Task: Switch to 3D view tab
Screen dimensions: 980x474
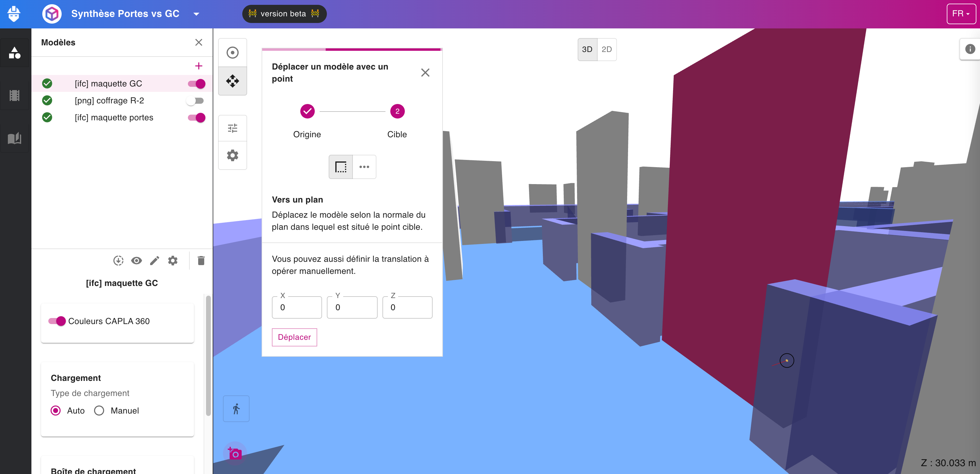Action: point(587,49)
